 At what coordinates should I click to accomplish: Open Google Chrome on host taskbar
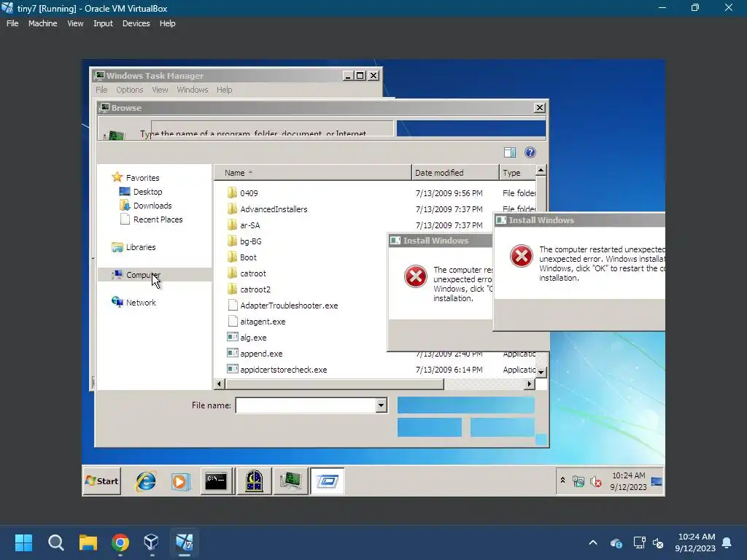pos(120,542)
